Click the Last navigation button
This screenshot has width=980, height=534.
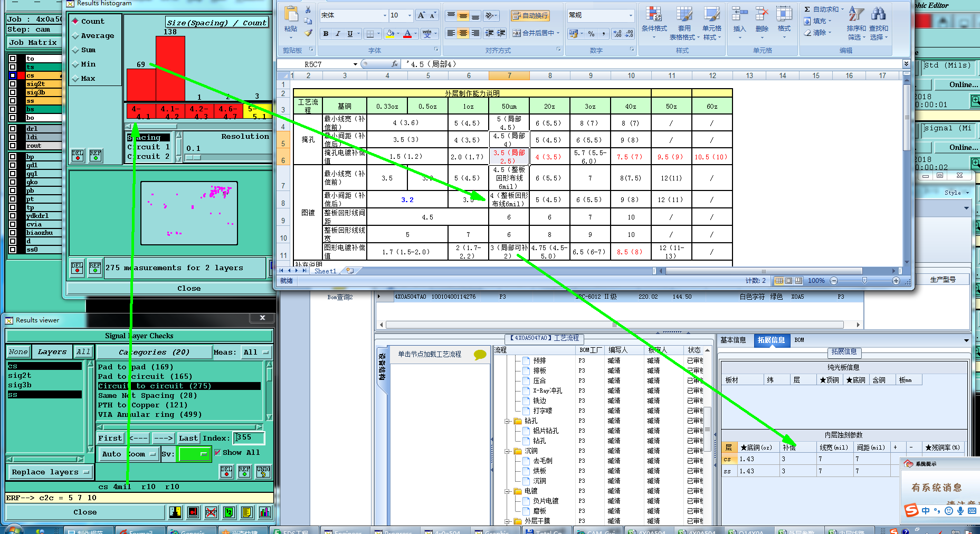[188, 438]
